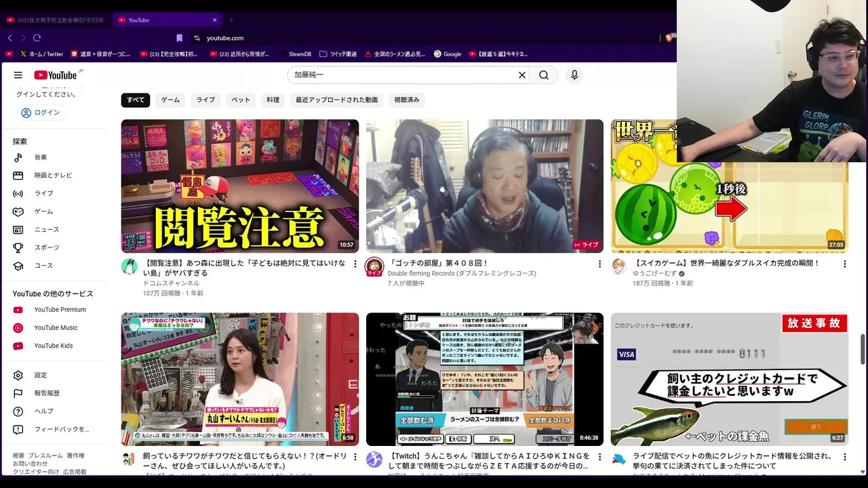
Task: Open Twitch うんこちゃん video thumbnail
Action: [485, 379]
